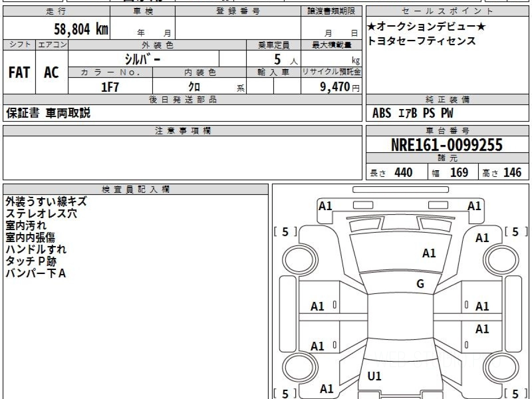Click the 検査員記入欄 header
Screen dimensions: 532x399
pos(136,189)
